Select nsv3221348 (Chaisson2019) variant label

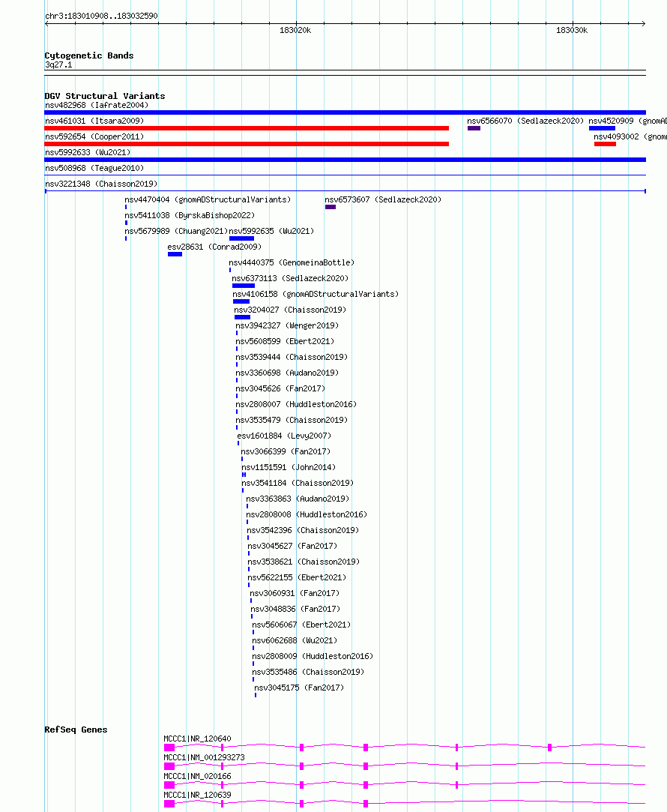click(x=101, y=184)
